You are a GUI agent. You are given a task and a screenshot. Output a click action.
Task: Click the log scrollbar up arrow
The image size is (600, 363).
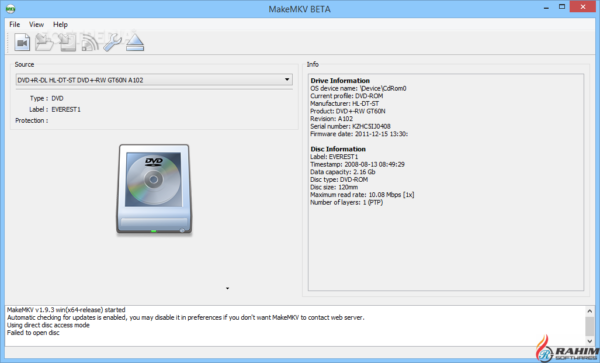590,311
